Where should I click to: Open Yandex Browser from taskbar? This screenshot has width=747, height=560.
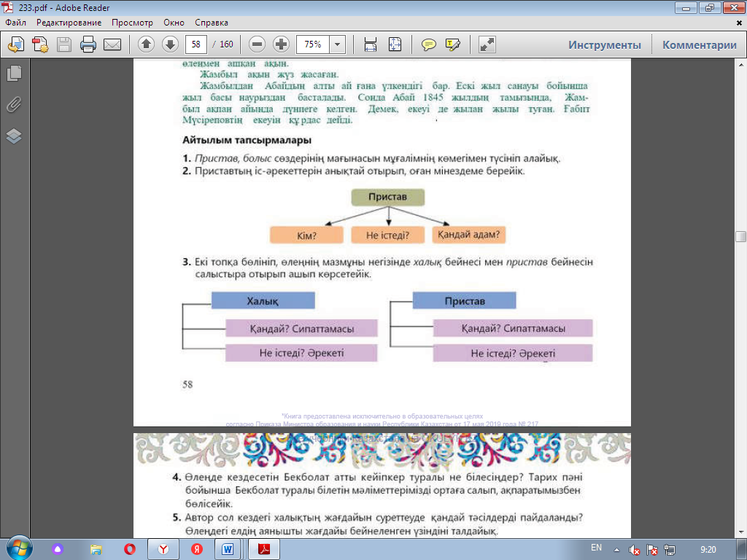click(x=163, y=550)
